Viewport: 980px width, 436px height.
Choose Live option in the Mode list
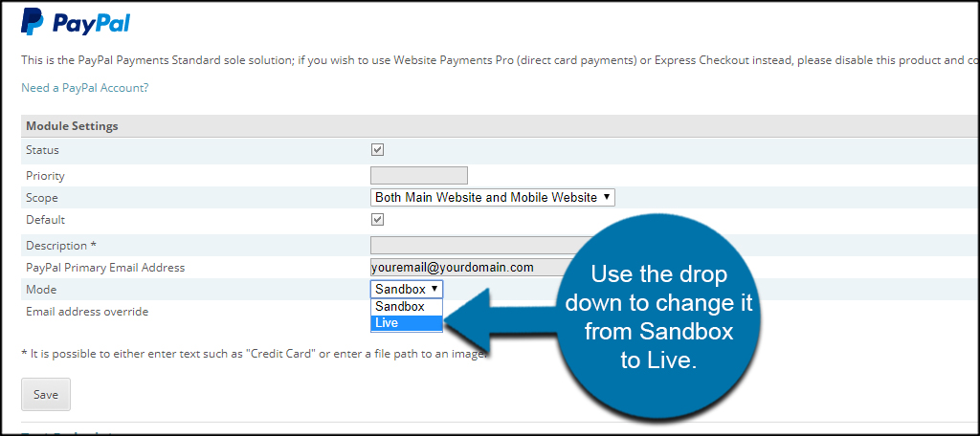[x=407, y=323]
